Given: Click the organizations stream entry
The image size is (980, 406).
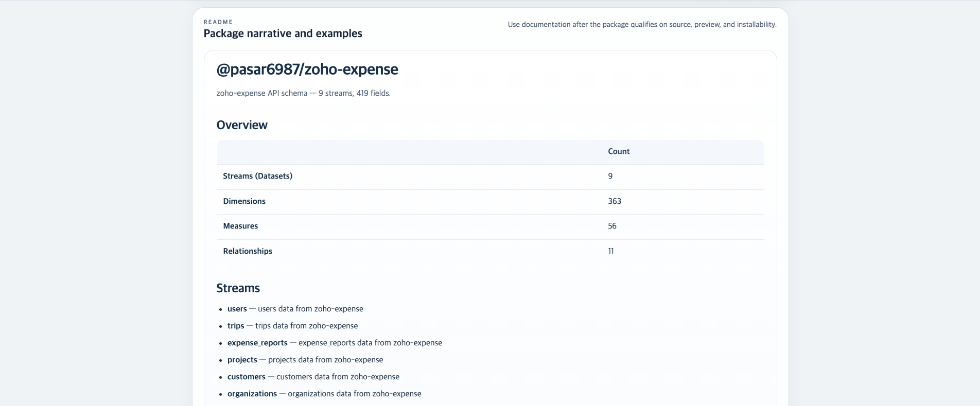Looking at the screenshot, I should point(324,394).
